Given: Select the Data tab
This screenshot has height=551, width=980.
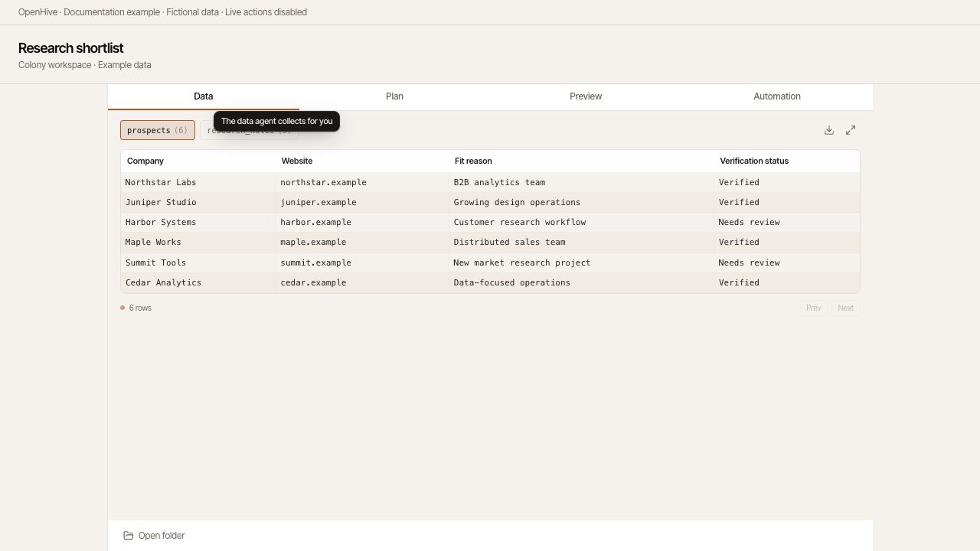Looking at the screenshot, I should coord(203,96).
